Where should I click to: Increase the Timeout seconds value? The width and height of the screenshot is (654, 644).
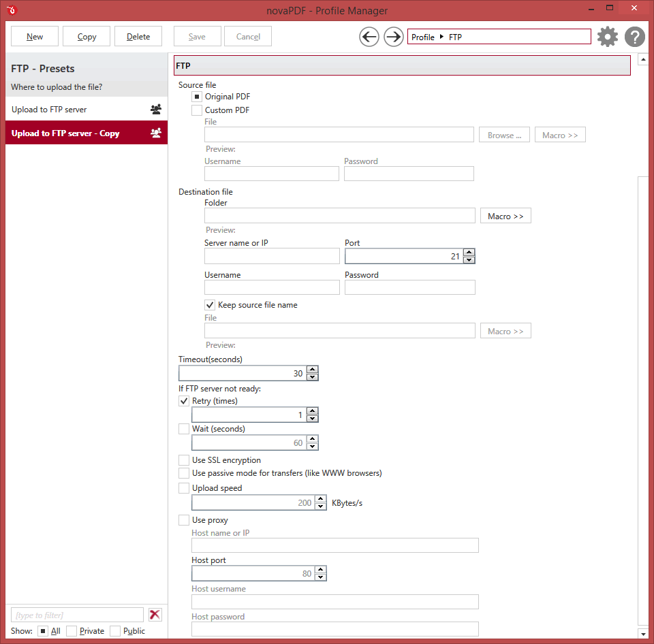313,369
